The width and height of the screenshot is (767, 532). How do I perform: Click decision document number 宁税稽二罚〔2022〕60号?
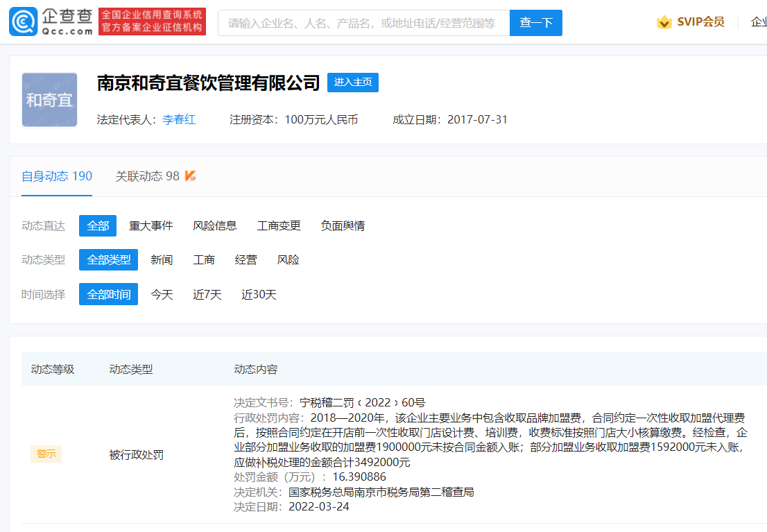coord(363,402)
